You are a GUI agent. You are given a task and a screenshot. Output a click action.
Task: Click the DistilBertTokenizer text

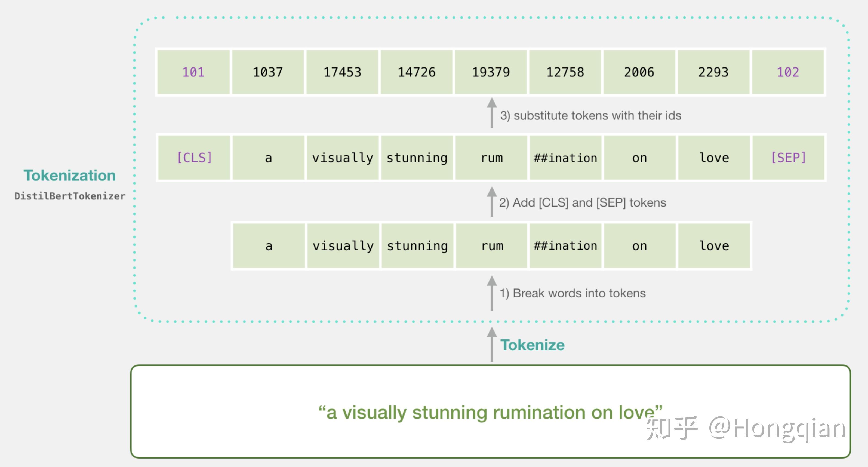tap(70, 196)
